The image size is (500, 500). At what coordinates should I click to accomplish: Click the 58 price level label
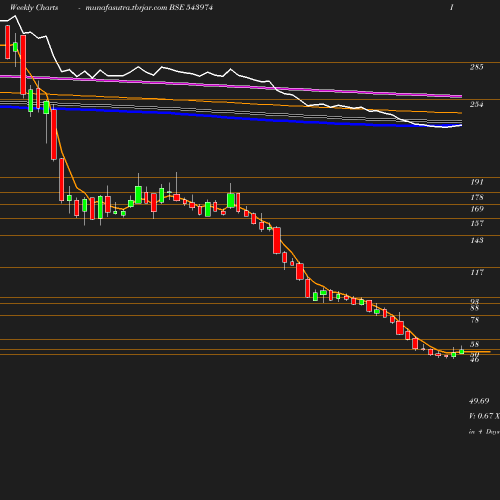(x=475, y=344)
